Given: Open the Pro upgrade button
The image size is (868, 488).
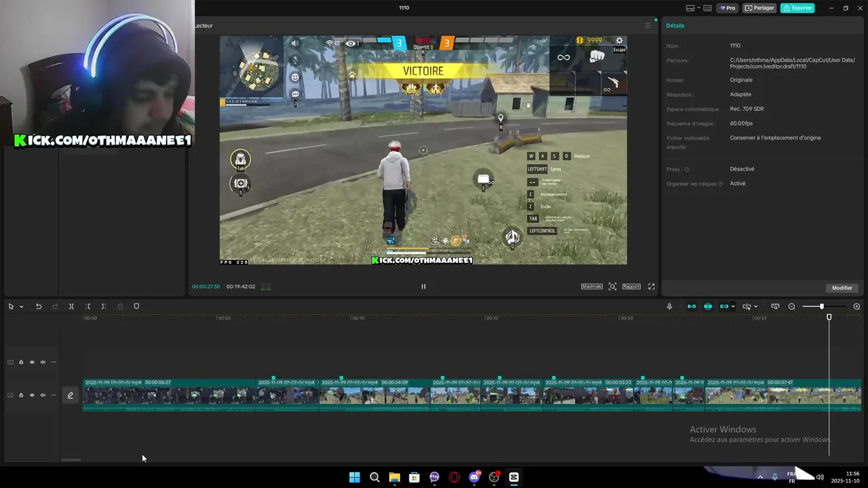Looking at the screenshot, I should click(x=728, y=8).
